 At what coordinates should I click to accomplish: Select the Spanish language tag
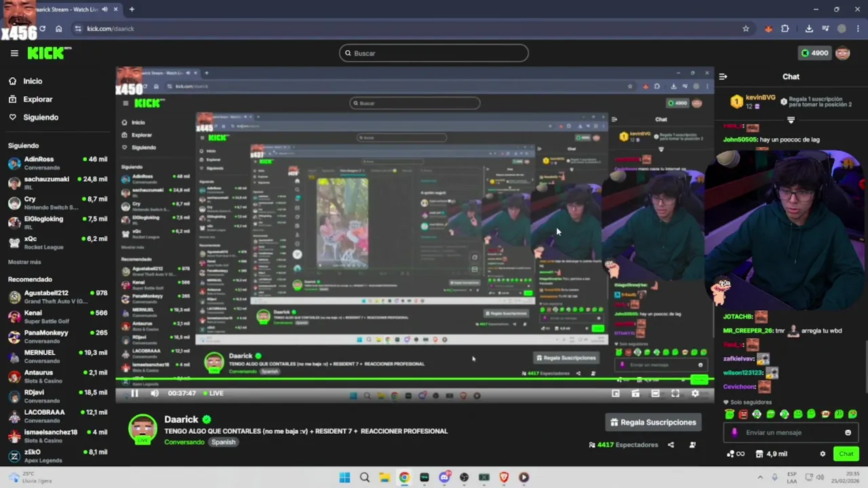pyautogui.click(x=223, y=442)
